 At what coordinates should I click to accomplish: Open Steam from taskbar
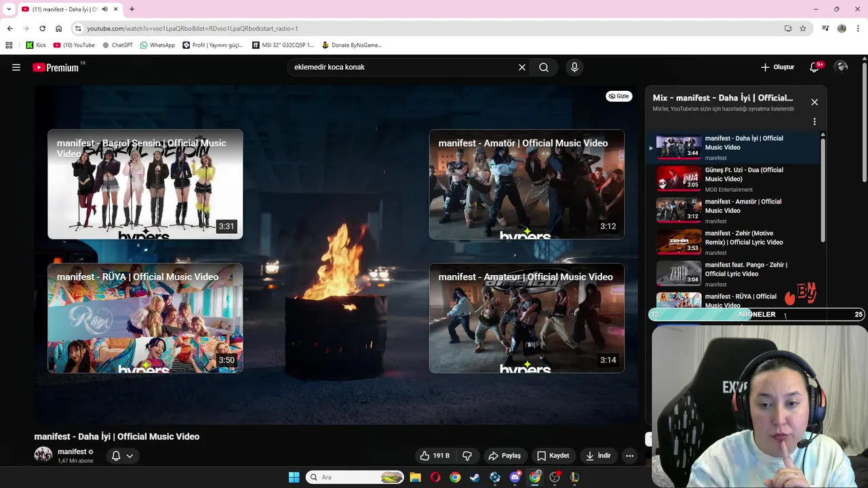click(x=475, y=477)
